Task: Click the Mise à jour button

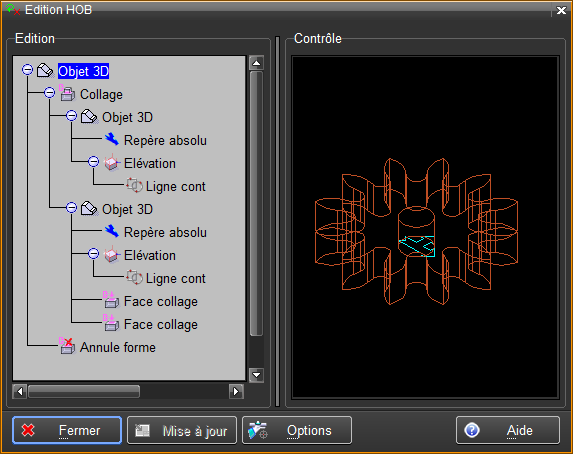Action: tap(182, 430)
